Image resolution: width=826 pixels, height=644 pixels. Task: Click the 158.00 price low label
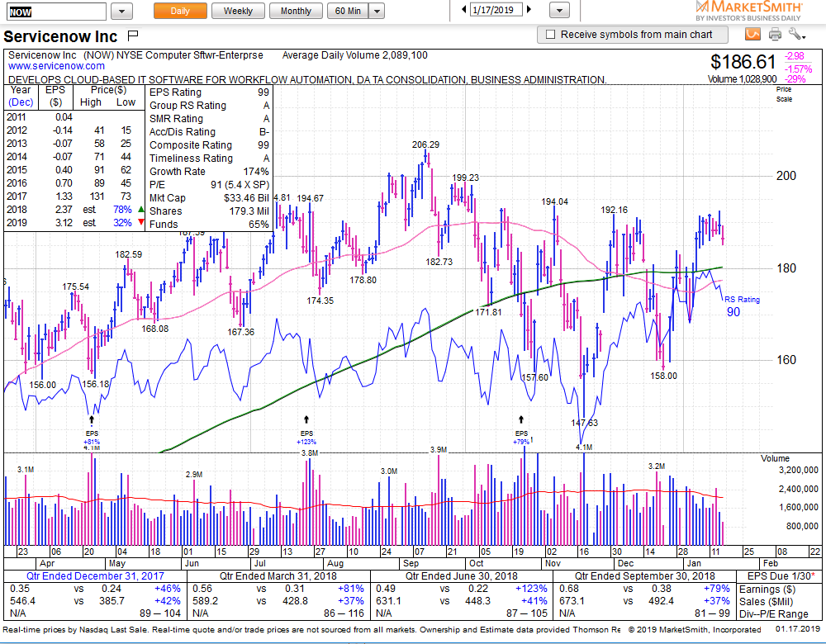(x=664, y=376)
